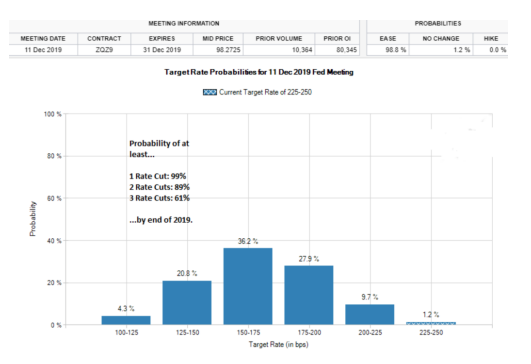531x364 pixels.
Task: Click the 175-200 bar showing 27.9%
Action: point(309,295)
